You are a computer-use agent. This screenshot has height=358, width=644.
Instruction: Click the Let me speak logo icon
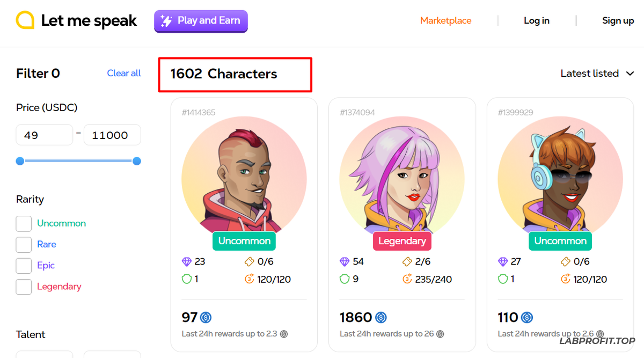25,20
